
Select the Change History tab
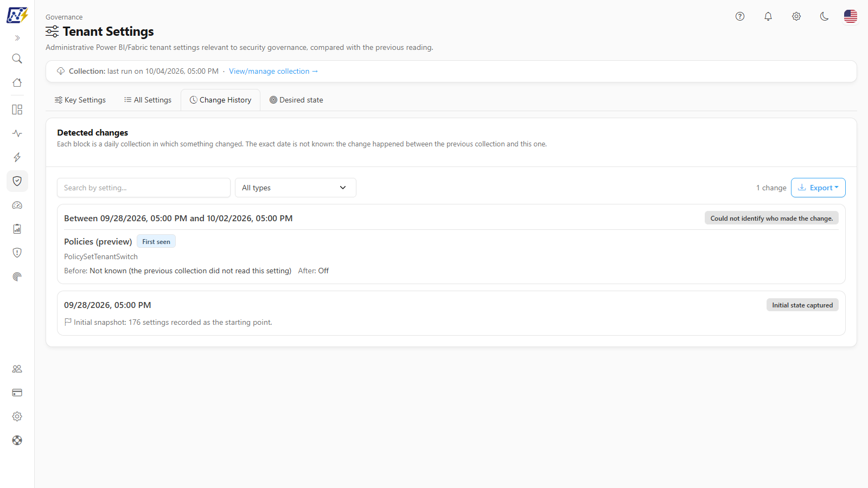tap(221, 100)
